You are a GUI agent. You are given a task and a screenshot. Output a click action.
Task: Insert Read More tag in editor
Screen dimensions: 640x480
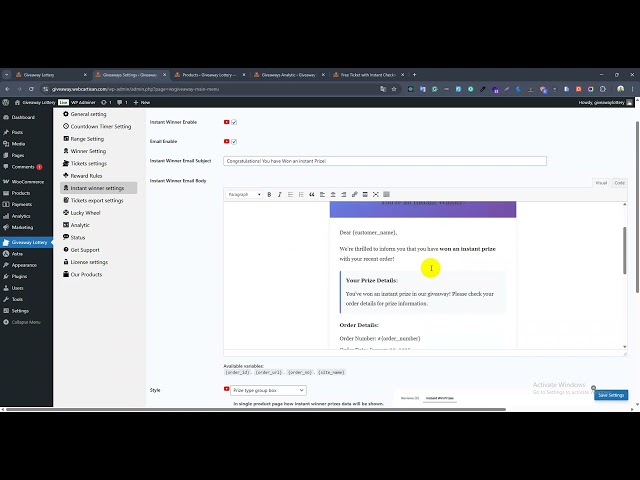pos(365,195)
